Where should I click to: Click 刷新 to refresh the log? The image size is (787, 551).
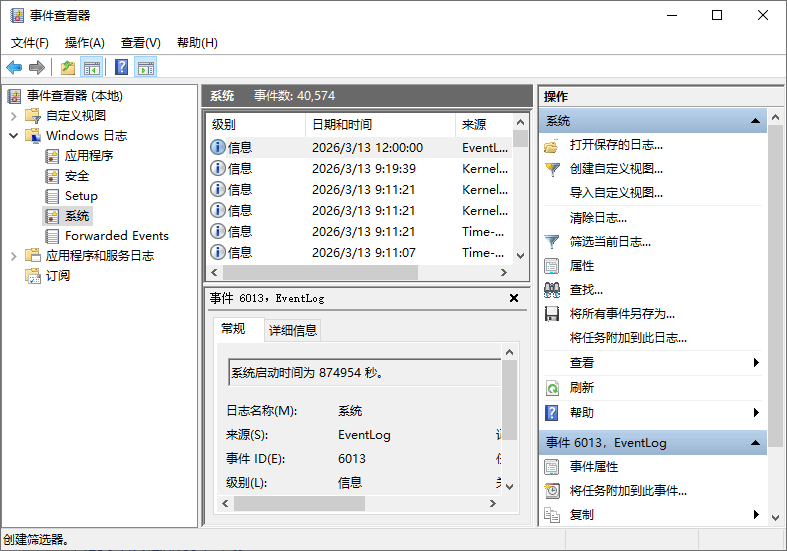pyautogui.click(x=581, y=387)
